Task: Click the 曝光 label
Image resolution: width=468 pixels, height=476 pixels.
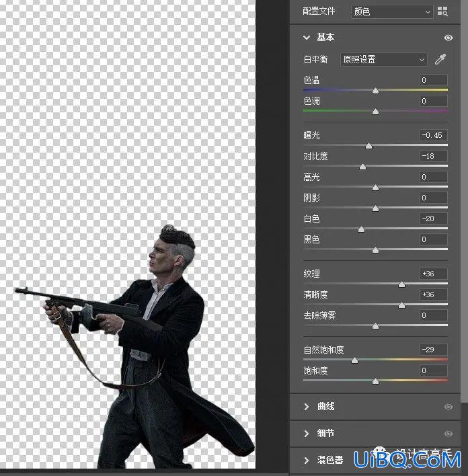Action: 311,135
